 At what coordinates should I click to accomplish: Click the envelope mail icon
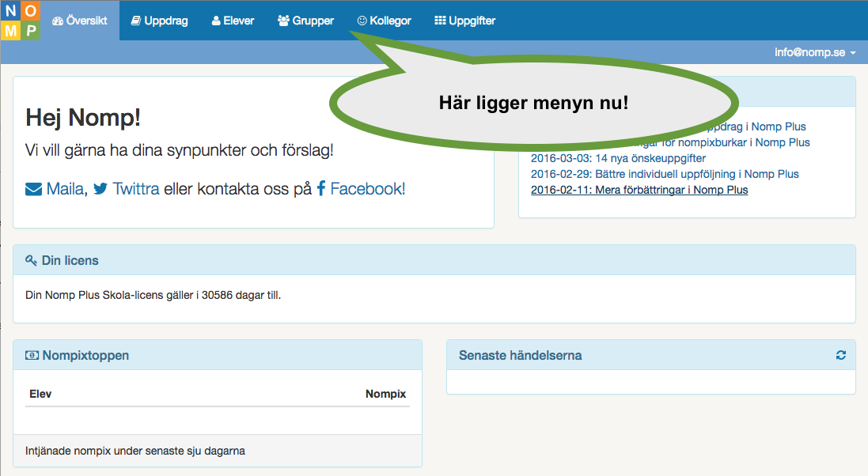(x=34, y=189)
